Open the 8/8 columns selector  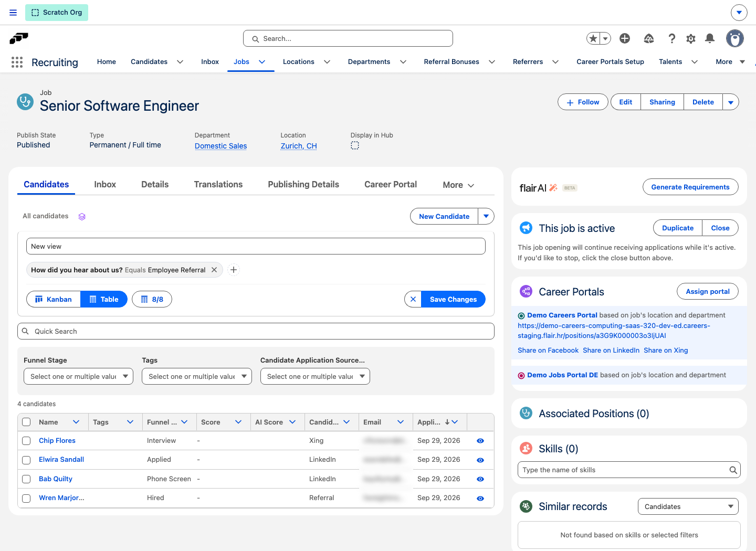pos(152,299)
